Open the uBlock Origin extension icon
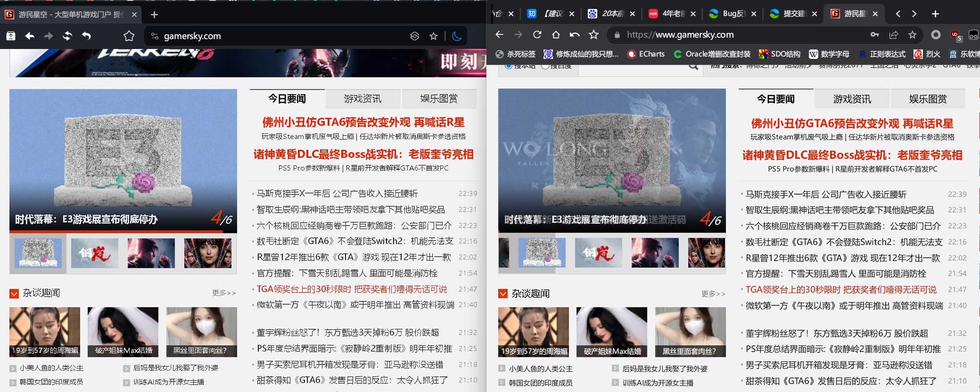The height and width of the screenshot is (392, 980). point(955,35)
